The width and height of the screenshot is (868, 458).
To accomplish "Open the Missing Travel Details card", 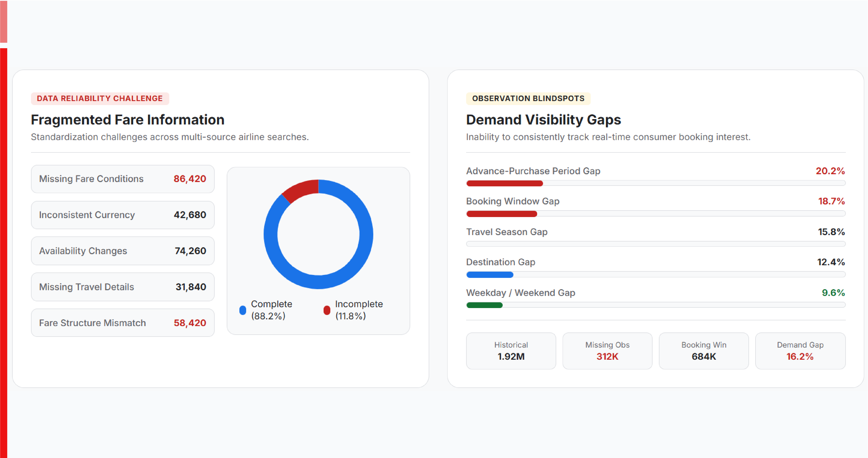I will [x=123, y=287].
